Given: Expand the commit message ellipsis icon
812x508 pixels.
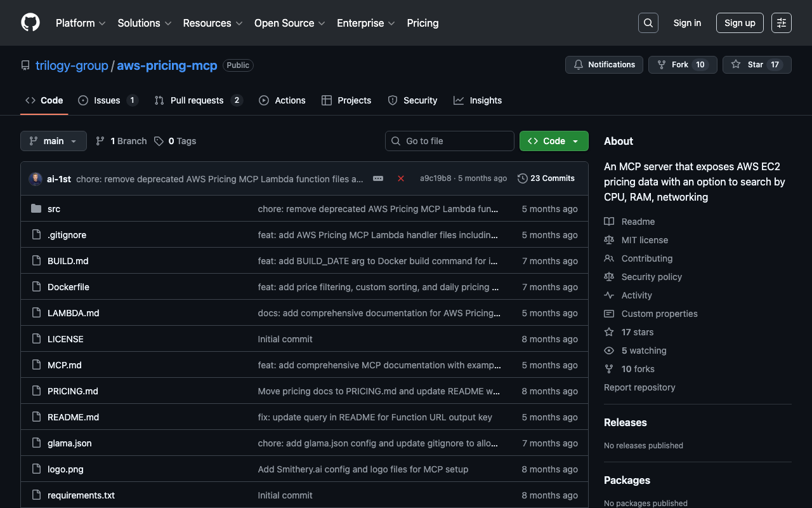Looking at the screenshot, I should click(x=378, y=178).
